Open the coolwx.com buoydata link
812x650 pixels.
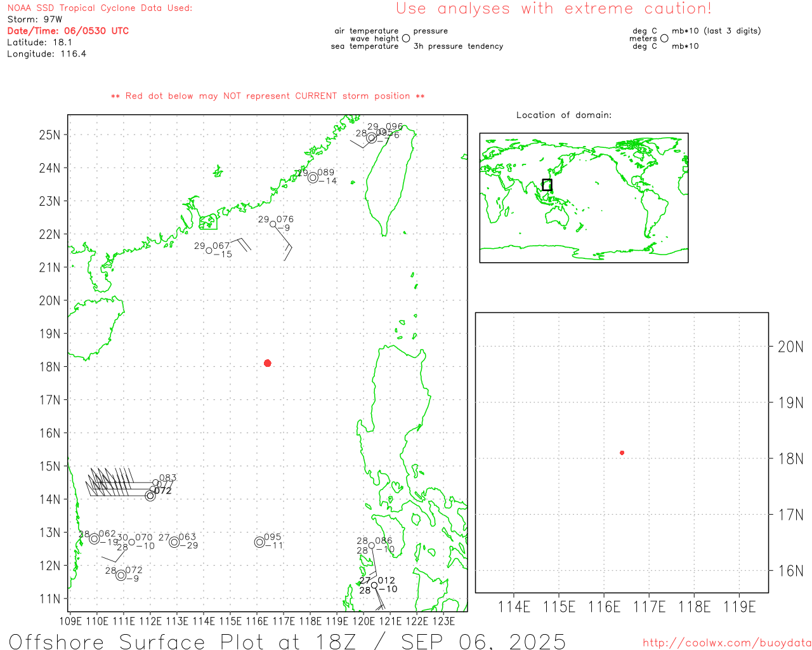[x=727, y=643]
